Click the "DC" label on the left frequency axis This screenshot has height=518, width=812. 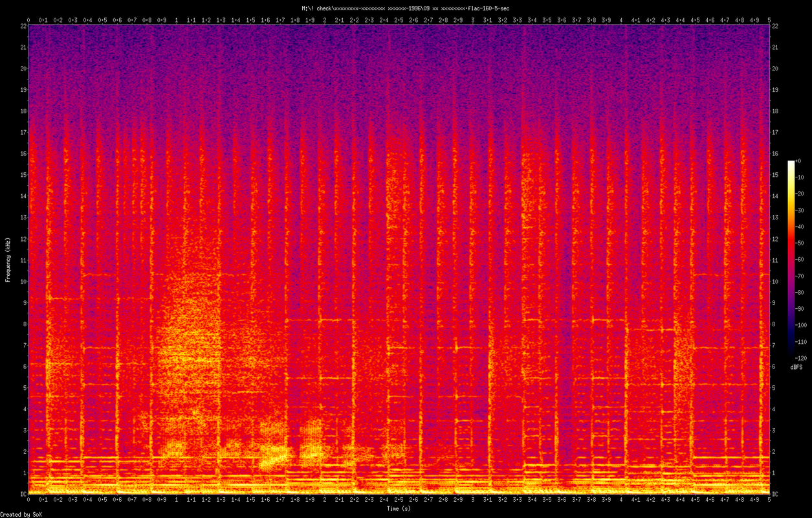[23, 494]
